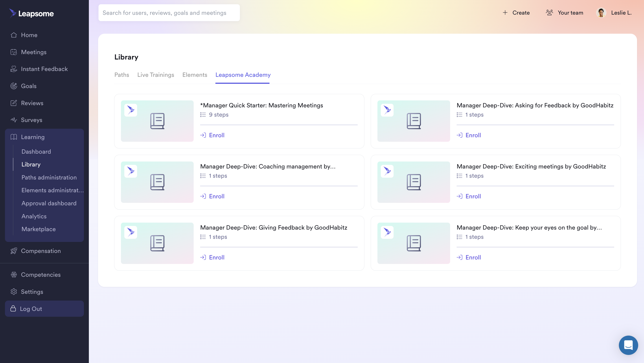
Task: Open Coaching management book thumbnail
Action: tap(157, 182)
